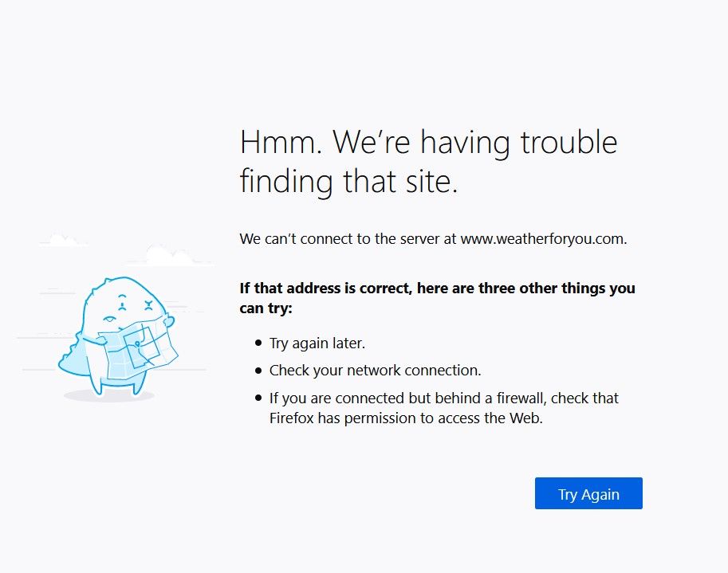The height and width of the screenshot is (573, 728).
Task: Click the gray shadow under the mascot
Action: 109,395
